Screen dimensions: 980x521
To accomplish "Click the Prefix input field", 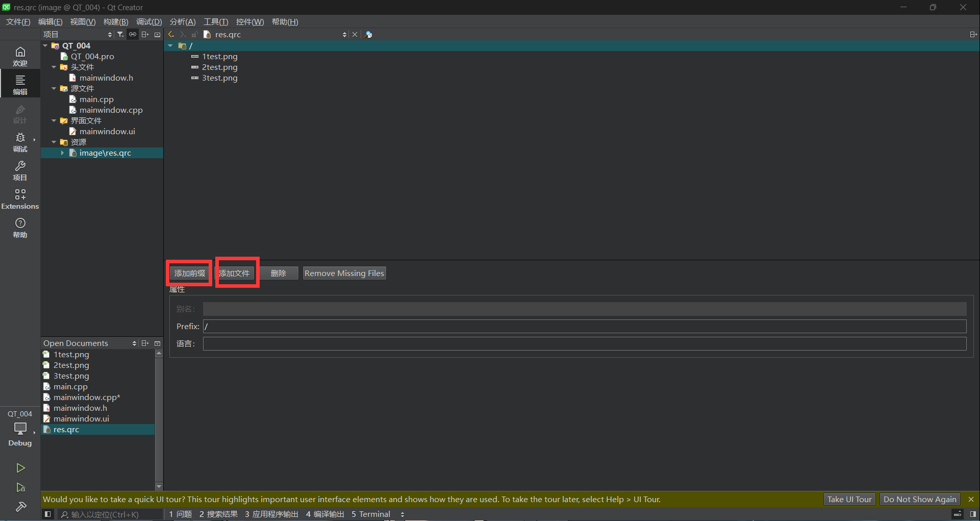I will [584, 326].
